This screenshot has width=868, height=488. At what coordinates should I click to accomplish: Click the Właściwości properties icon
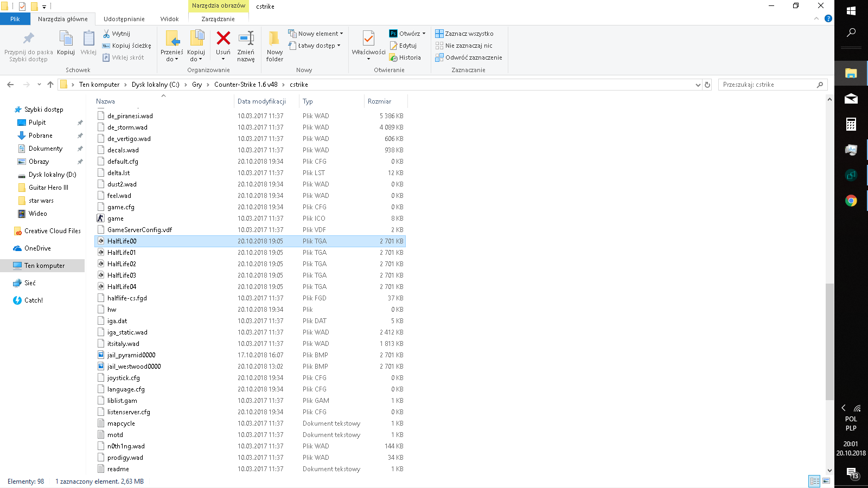pos(368,39)
